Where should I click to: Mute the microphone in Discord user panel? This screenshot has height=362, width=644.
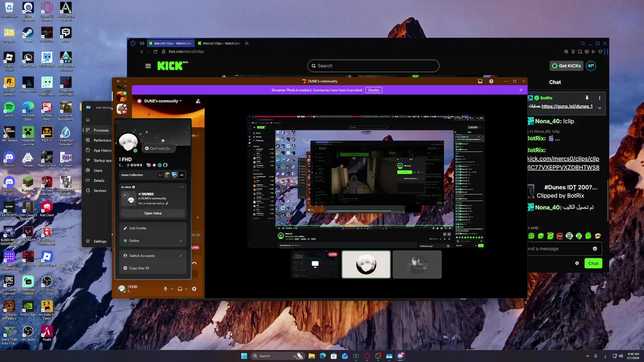coord(165,289)
